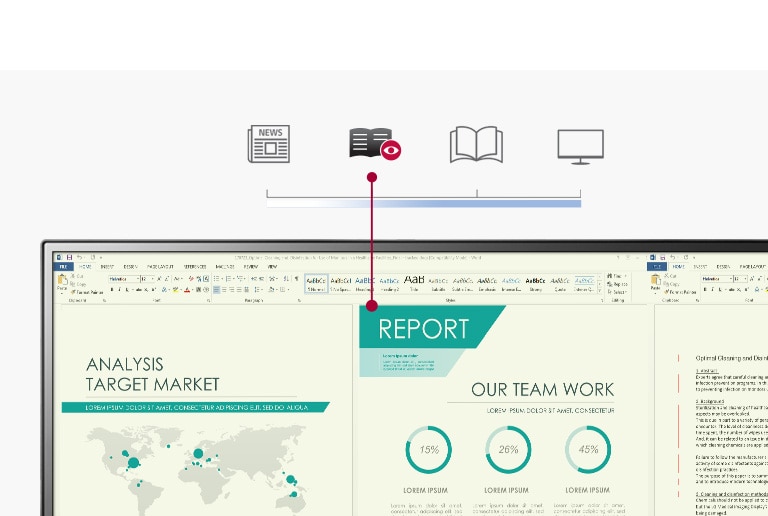Click the book with eye reader icon
The height and width of the screenshot is (516, 768).
point(375,145)
